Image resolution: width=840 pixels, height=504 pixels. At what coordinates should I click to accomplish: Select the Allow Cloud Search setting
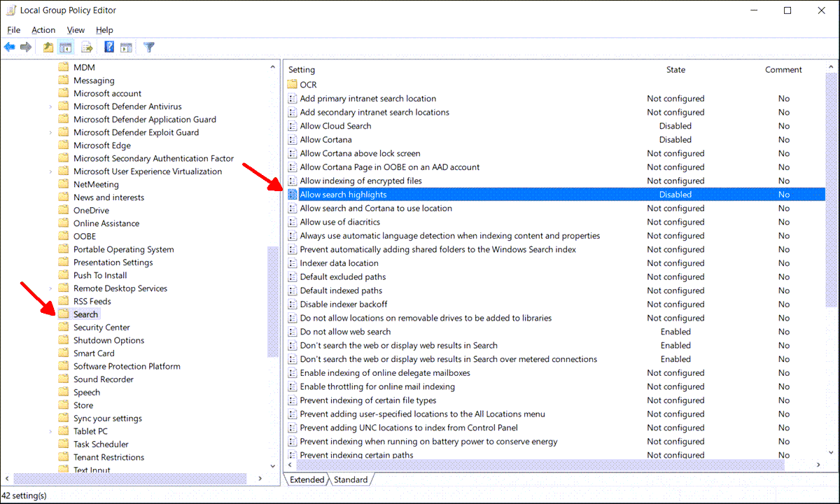pos(335,126)
